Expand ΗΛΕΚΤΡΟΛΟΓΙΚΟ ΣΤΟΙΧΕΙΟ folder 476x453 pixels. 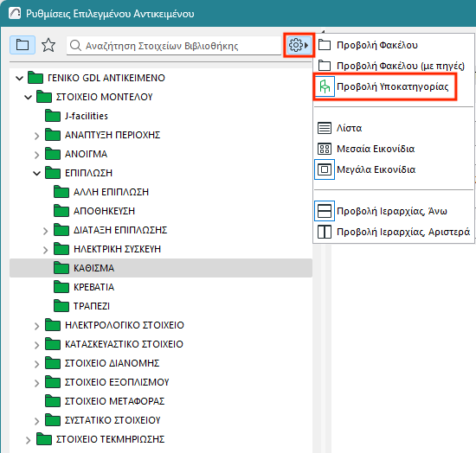pyautogui.click(x=36, y=326)
